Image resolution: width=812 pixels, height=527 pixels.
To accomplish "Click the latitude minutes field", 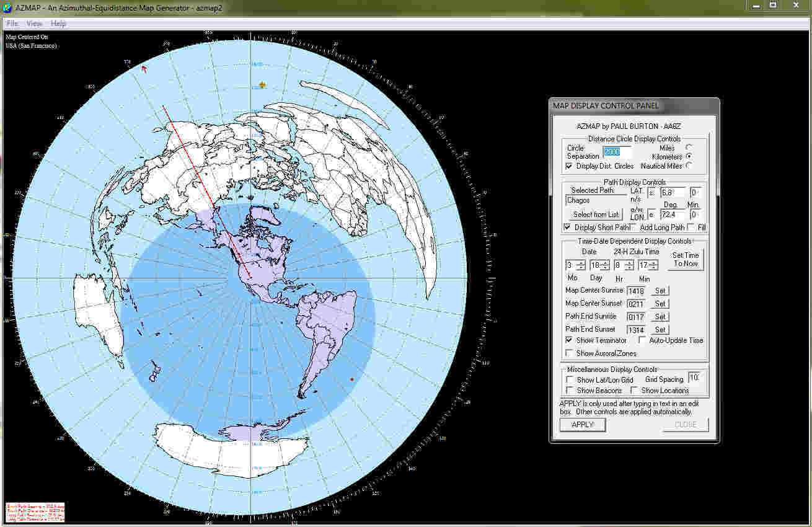I will point(695,193).
